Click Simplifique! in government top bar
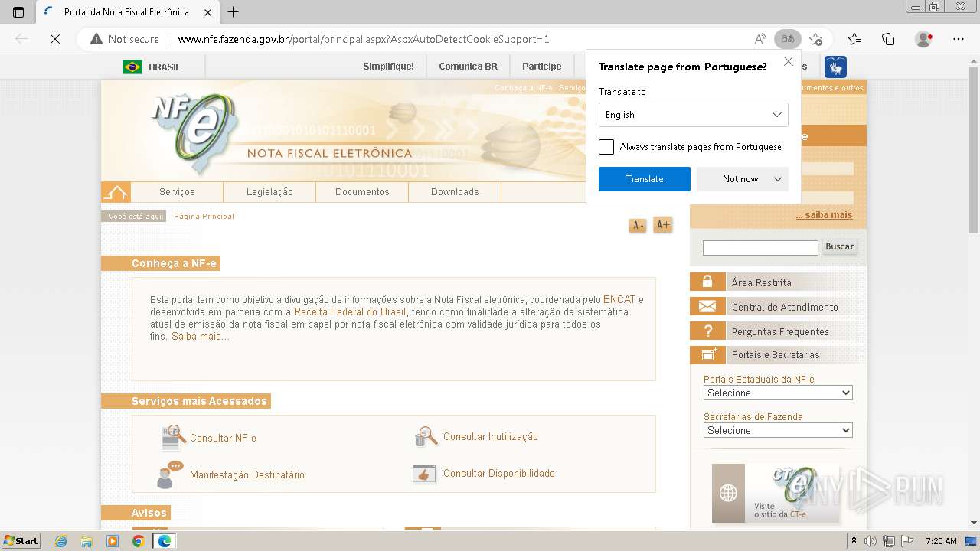 point(388,67)
